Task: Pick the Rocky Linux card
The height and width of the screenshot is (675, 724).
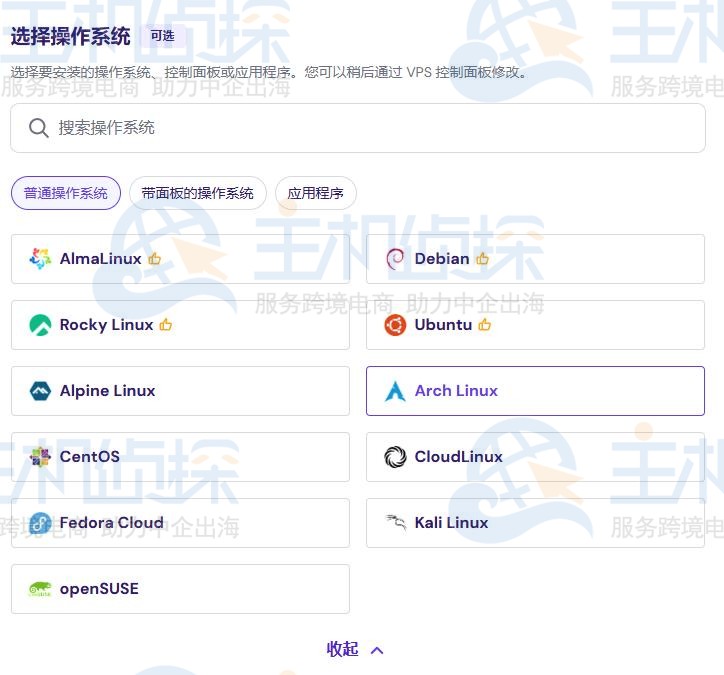Action: [x=180, y=325]
